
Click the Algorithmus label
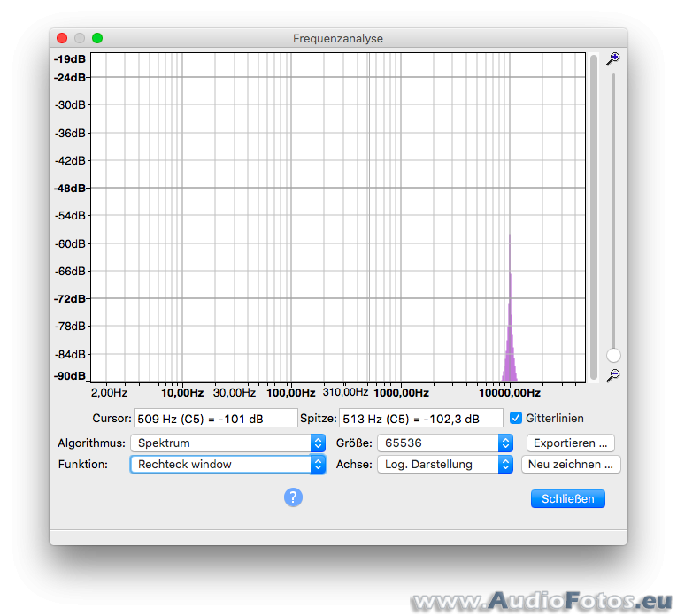click(x=91, y=443)
